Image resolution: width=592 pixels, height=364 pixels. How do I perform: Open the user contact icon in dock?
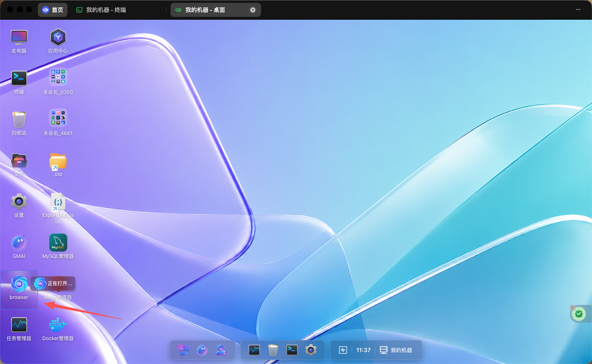click(x=221, y=350)
